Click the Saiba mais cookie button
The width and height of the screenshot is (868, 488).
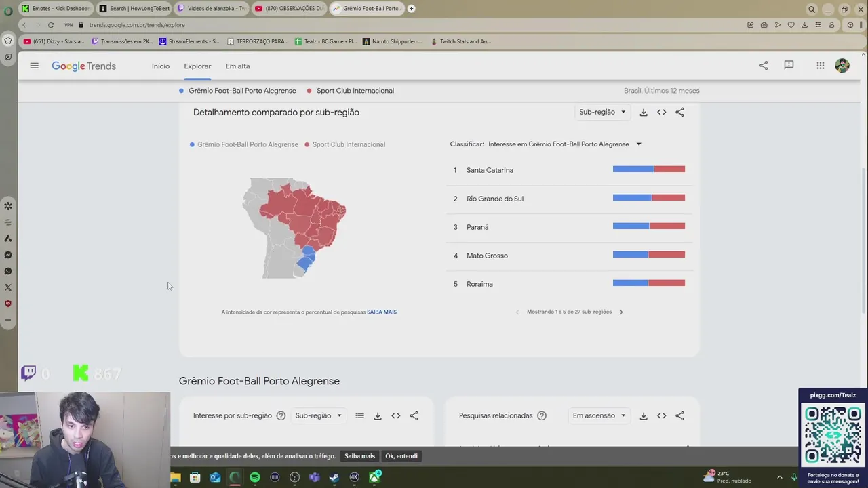[359, 456]
